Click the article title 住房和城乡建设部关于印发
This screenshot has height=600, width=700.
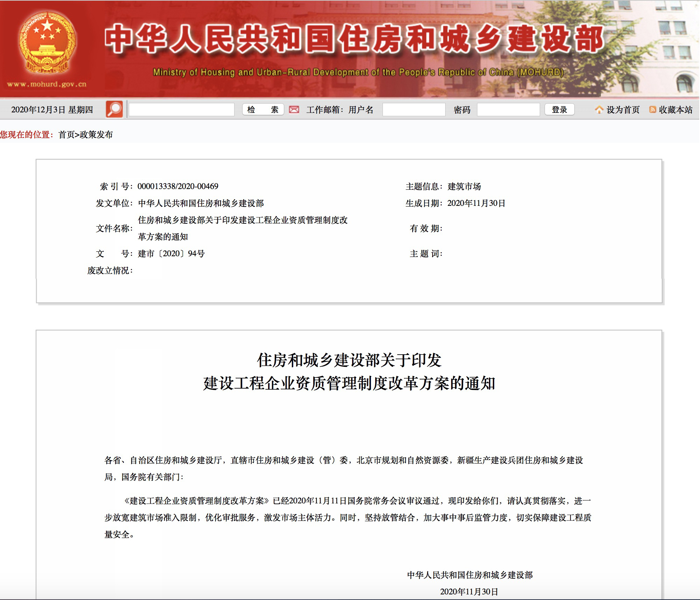(349, 360)
